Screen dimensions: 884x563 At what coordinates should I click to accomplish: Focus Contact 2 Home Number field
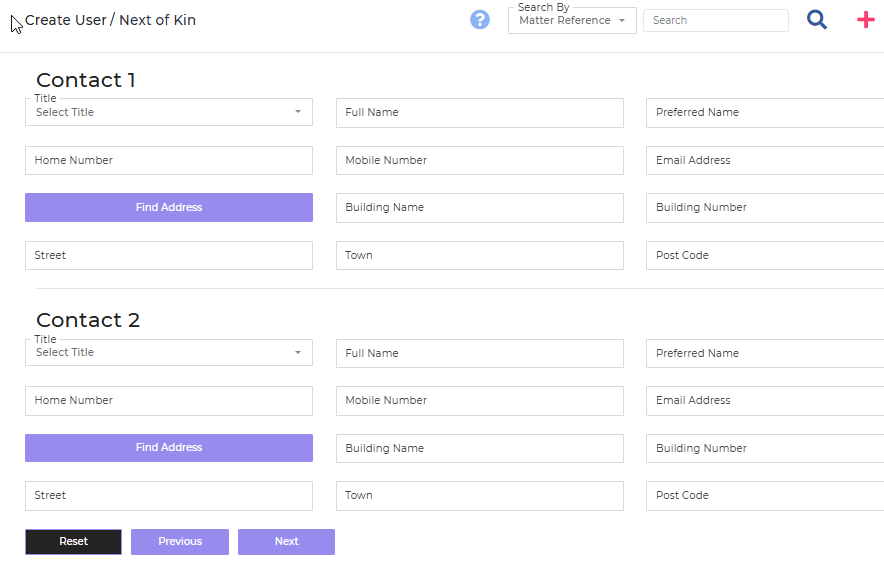coord(169,401)
